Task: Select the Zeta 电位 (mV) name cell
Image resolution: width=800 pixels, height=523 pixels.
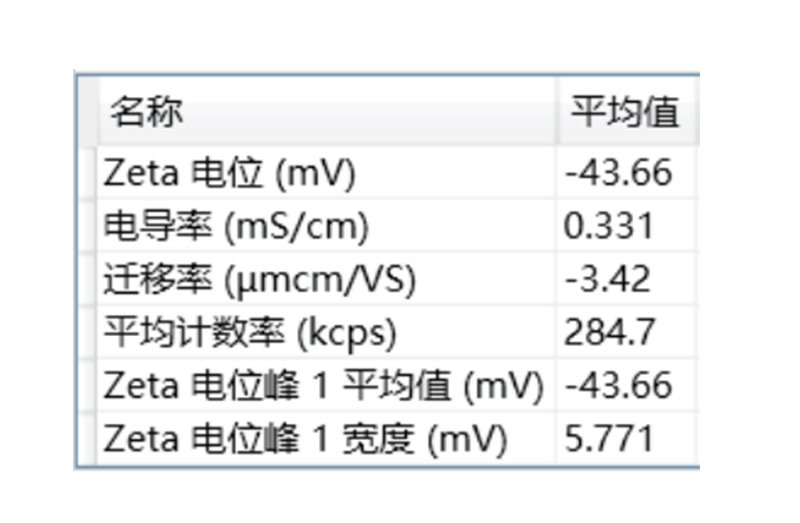Action: tap(229, 174)
